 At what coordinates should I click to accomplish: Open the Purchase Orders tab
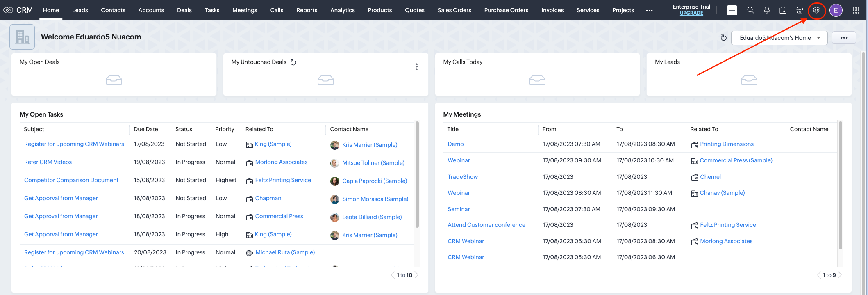(x=506, y=10)
